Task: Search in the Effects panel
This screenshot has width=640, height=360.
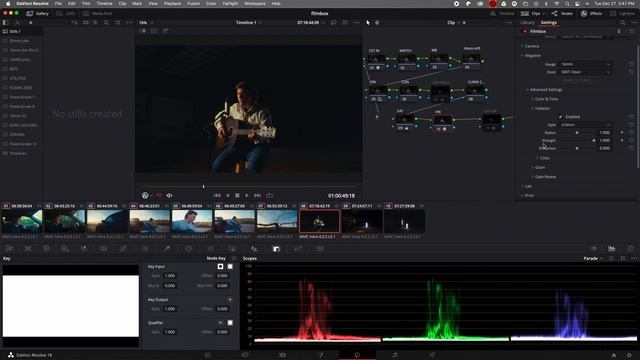Action: pyautogui.click(x=622, y=23)
